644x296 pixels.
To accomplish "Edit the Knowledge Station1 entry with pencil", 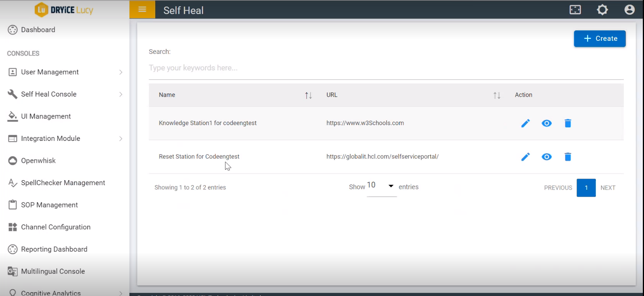I will coord(525,123).
